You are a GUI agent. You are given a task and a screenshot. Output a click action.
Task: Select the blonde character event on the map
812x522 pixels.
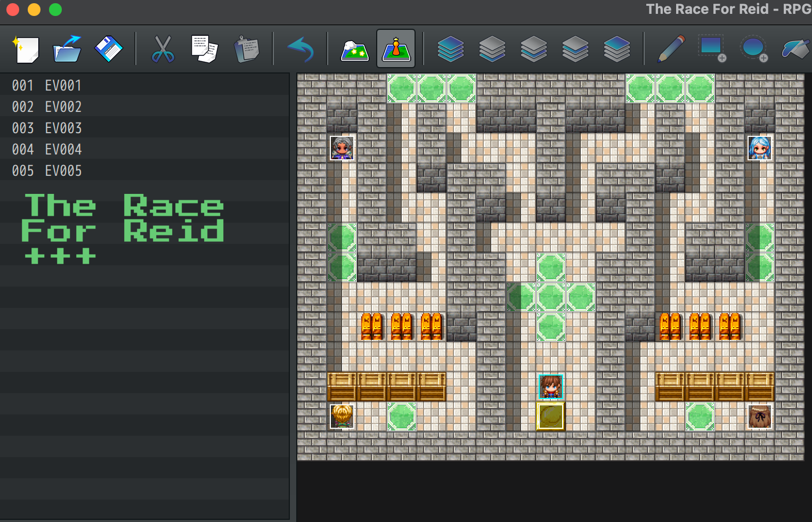point(342,417)
